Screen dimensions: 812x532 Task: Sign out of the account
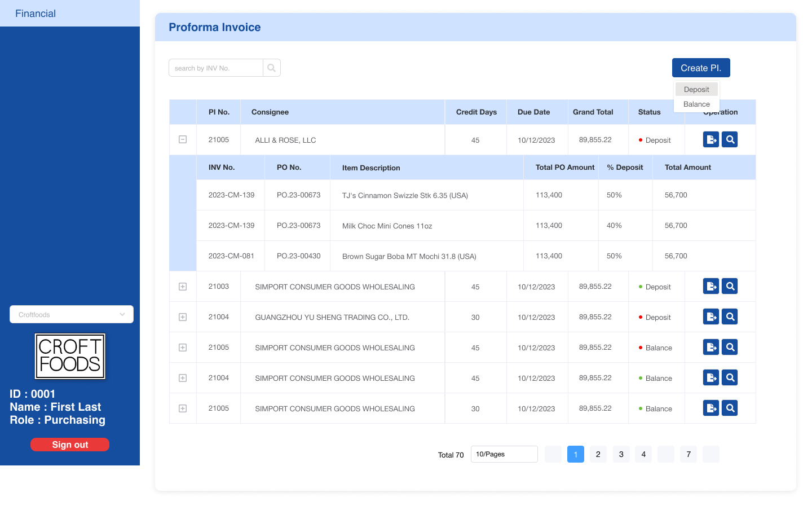pyautogui.click(x=70, y=445)
